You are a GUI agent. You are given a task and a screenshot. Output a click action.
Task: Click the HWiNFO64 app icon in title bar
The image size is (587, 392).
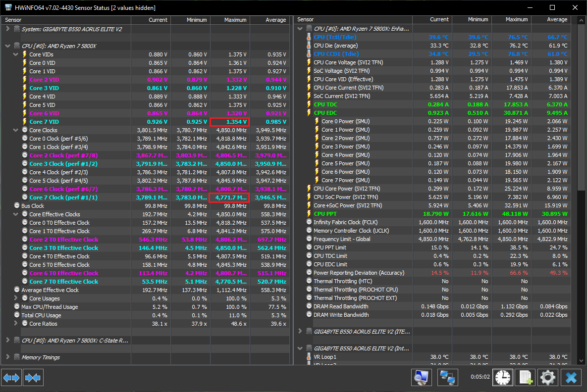[8, 7]
